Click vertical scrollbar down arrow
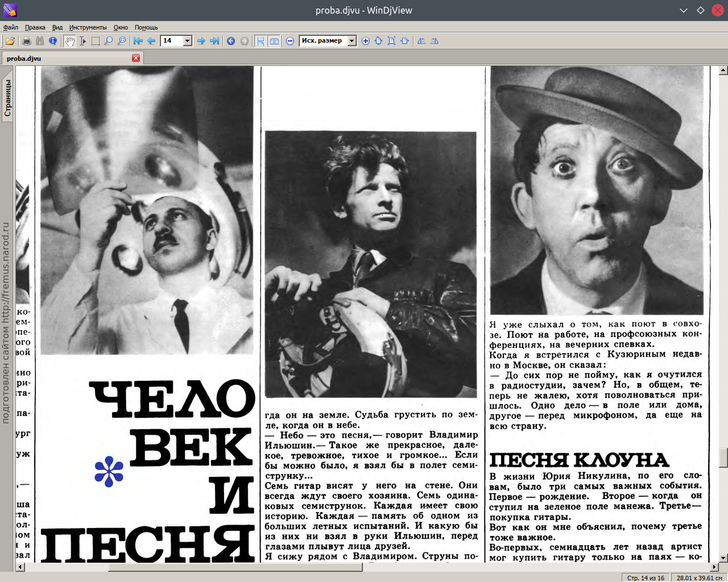The height and width of the screenshot is (582, 728). tap(723, 558)
